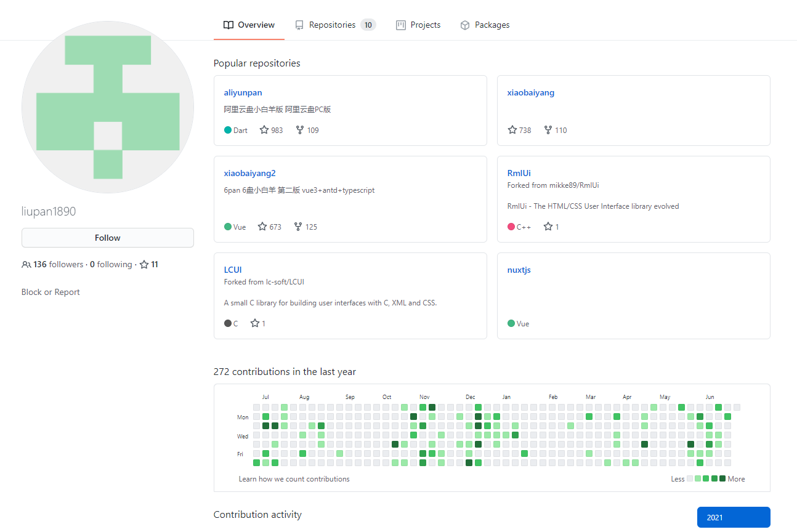The width and height of the screenshot is (797, 532).
Task: Click the More legend label
Action: click(736, 478)
